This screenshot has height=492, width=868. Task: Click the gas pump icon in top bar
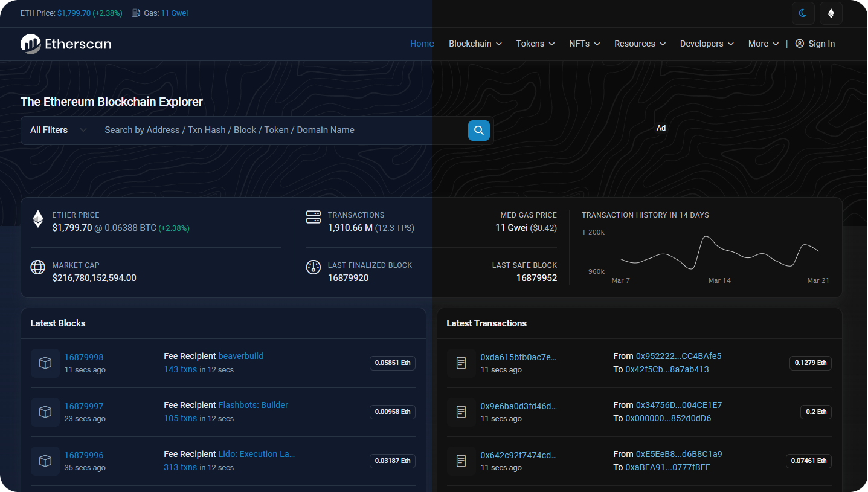pos(136,13)
